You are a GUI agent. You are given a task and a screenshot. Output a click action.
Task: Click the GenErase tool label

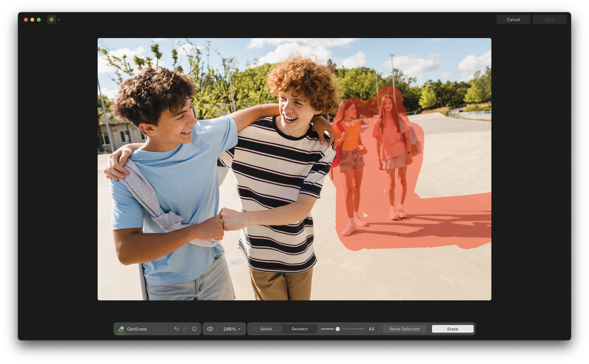137,329
